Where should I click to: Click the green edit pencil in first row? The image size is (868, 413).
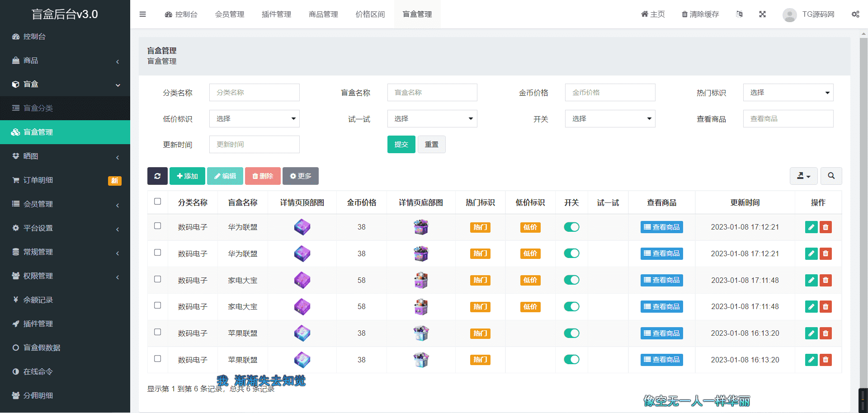(x=811, y=227)
